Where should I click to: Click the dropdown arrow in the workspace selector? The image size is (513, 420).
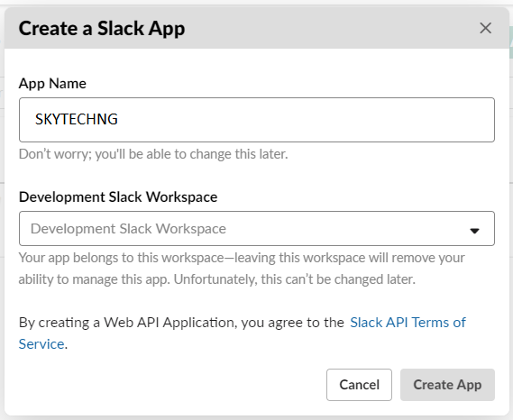coord(474,231)
